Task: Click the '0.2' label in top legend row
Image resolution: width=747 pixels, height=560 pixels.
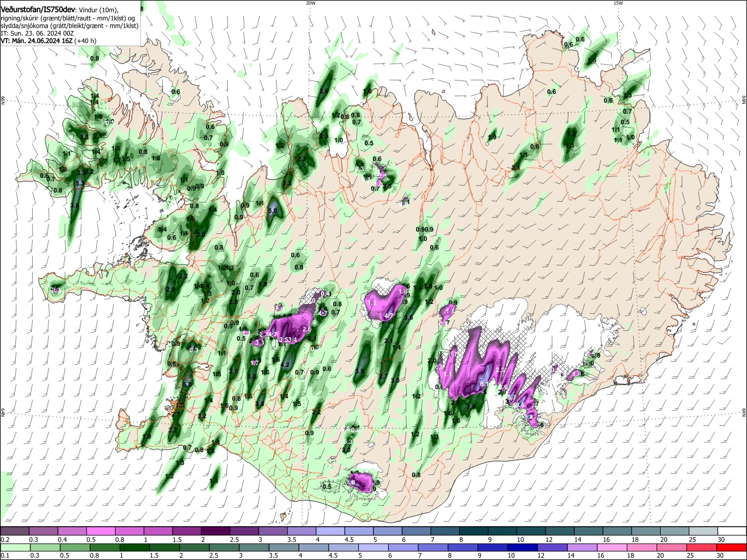Action: pyautogui.click(x=4, y=540)
